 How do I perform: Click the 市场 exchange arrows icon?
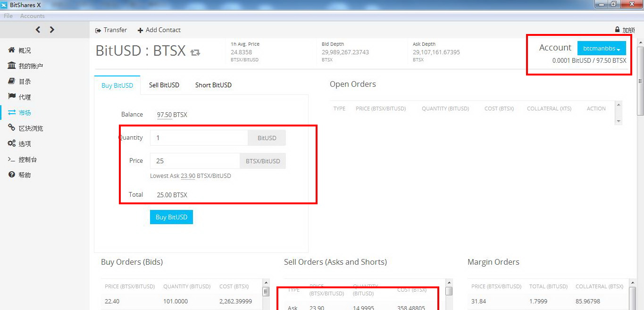[x=12, y=112]
